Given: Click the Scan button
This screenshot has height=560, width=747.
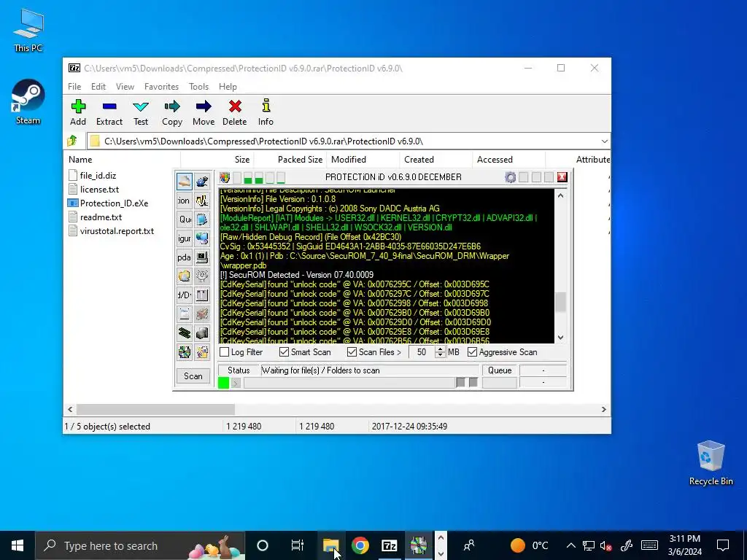Looking at the screenshot, I should 193,376.
